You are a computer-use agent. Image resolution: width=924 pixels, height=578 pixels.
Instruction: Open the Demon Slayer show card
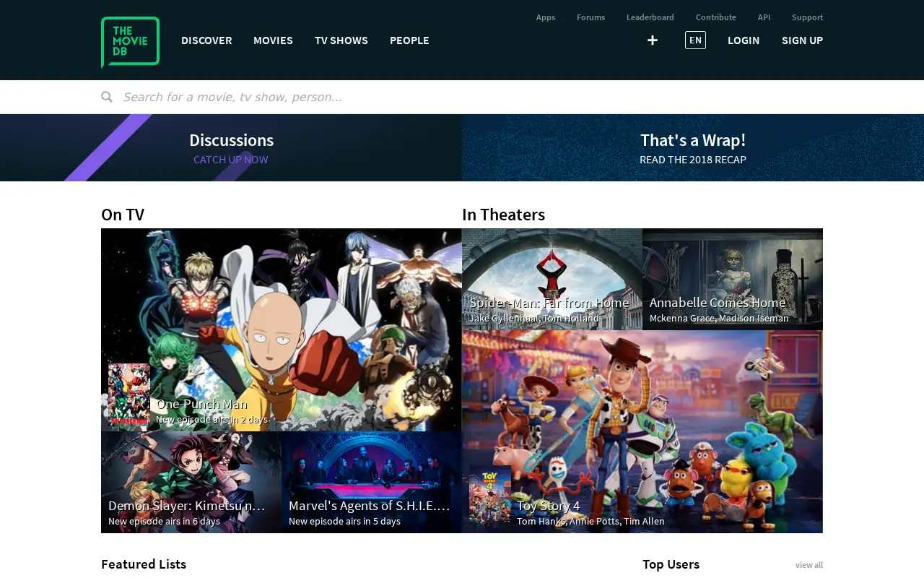point(191,483)
